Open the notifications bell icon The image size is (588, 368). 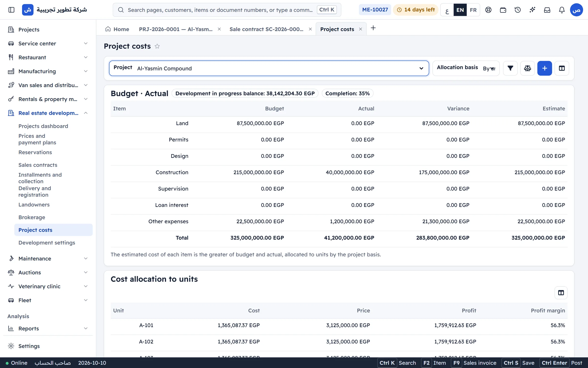[562, 10]
